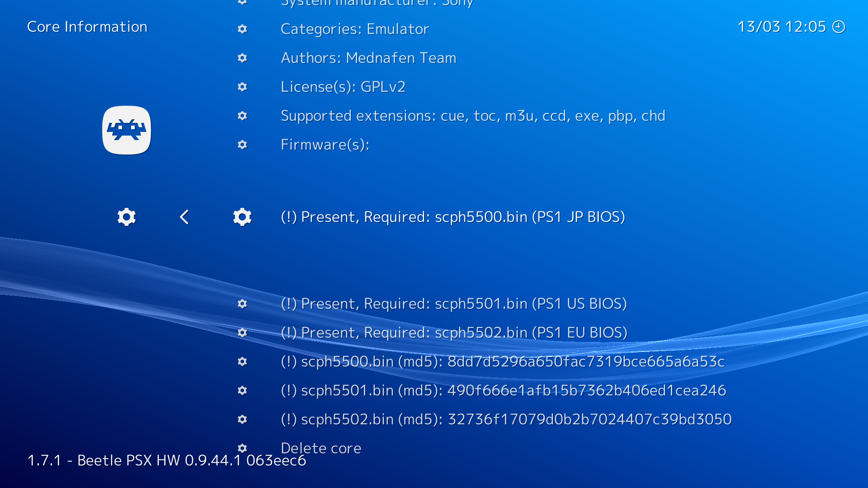Image resolution: width=868 pixels, height=488 pixels.
Task: Click the 13/03 12:05 date and time
Action: (x=782, y=27)
